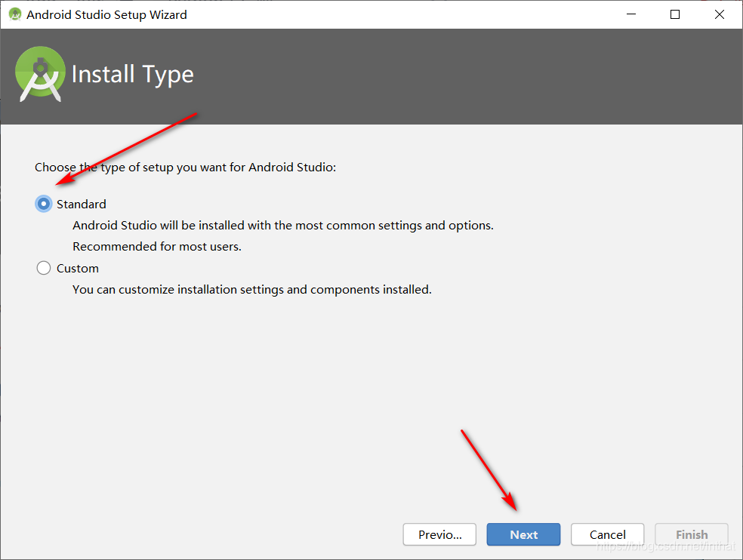
Task: Cancel the setup wizard
Action: tap(608, 534)
